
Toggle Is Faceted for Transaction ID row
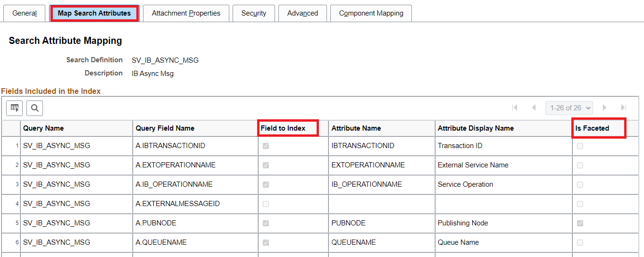coord(580,146)
